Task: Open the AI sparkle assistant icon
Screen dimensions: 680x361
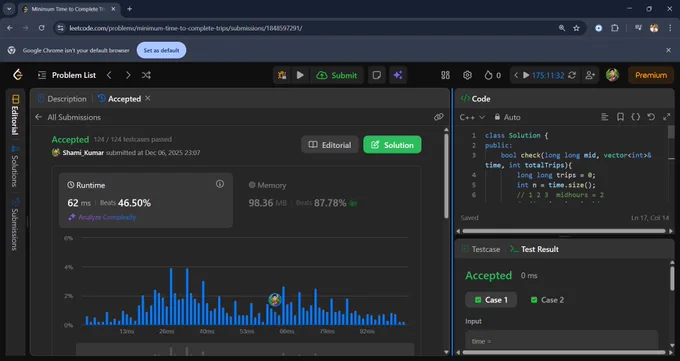Action: click(398, 75)
